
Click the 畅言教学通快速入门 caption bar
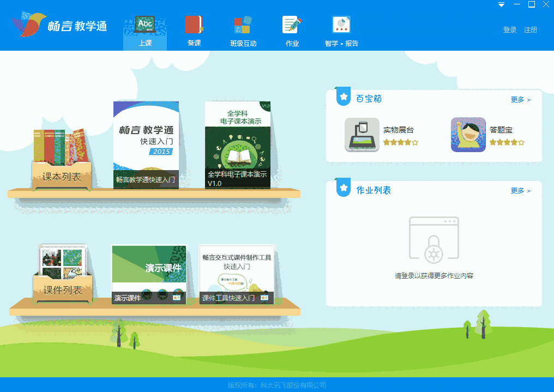click(x=146, y=180)
